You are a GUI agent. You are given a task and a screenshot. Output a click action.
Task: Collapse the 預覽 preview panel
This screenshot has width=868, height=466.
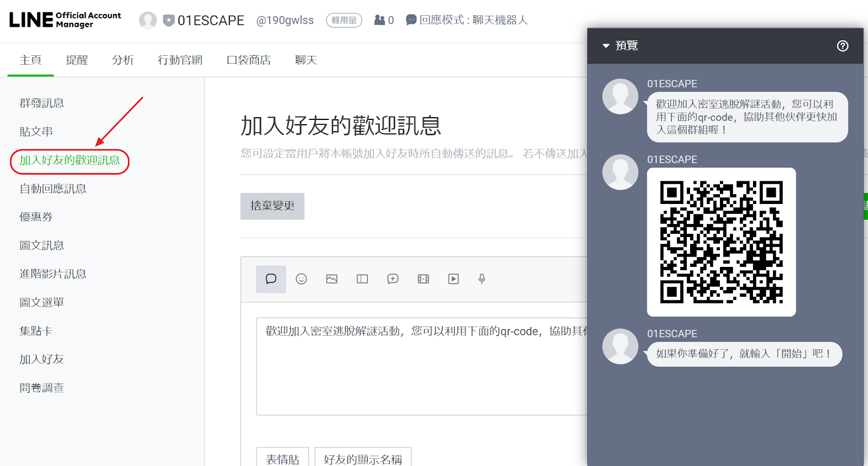(x=606, y=46)
